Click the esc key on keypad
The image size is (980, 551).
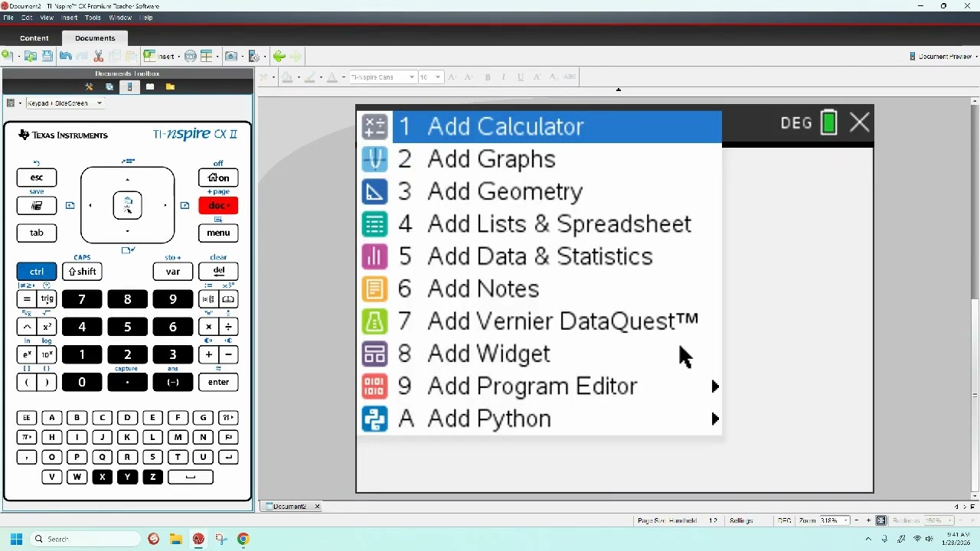click(x=37, y=178)
